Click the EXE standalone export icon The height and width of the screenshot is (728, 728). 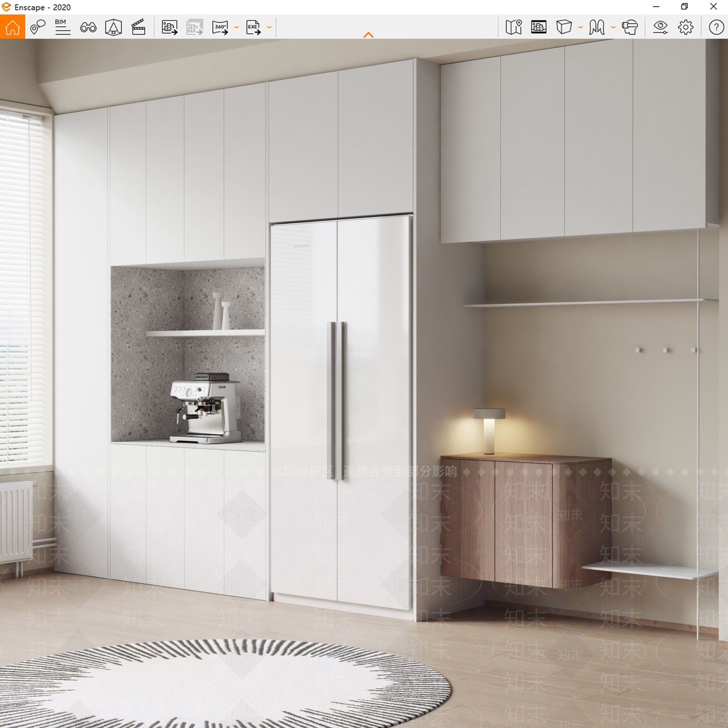(253, 27)
